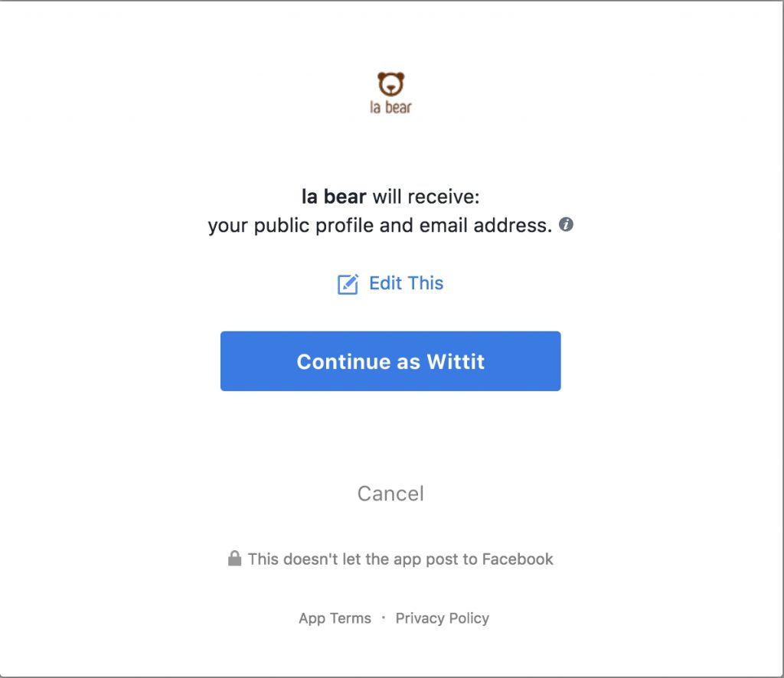Click the words "email address"
The width and height of the screenshot is (784, 678).
[485, 226]
